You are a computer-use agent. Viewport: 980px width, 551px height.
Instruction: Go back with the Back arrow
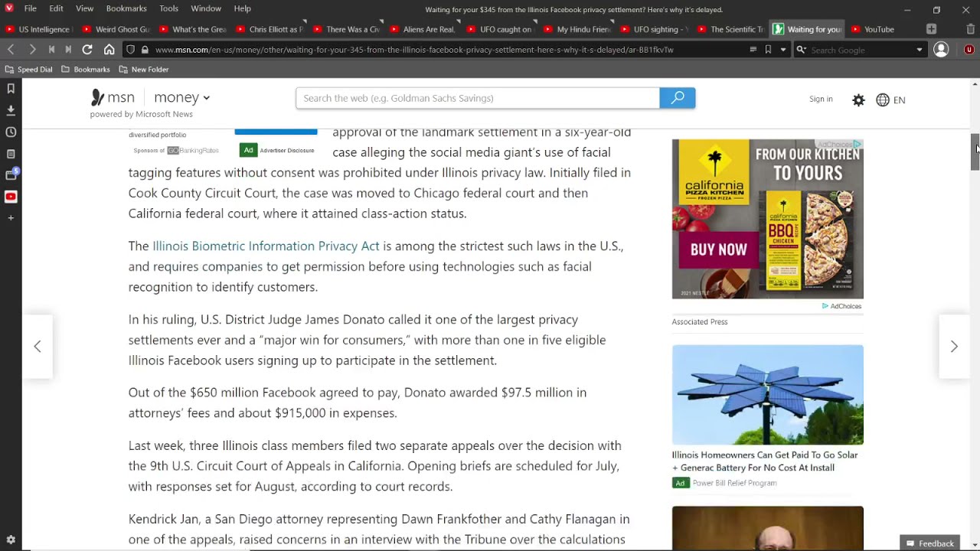(11, 49)
